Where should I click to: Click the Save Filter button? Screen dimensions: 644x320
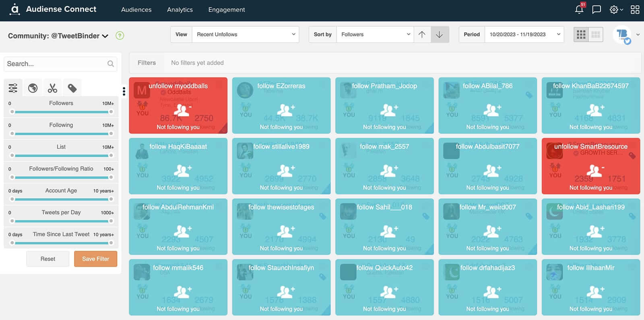pos(95,259)
